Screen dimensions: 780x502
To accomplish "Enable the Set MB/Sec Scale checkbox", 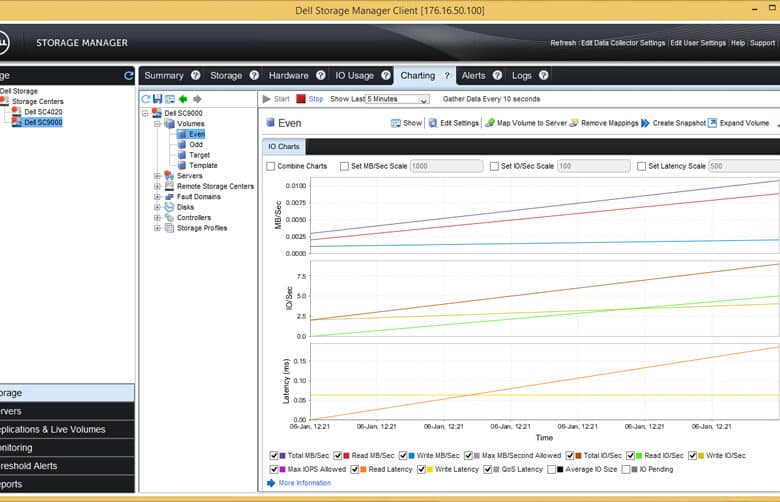I will coord(344,166).
